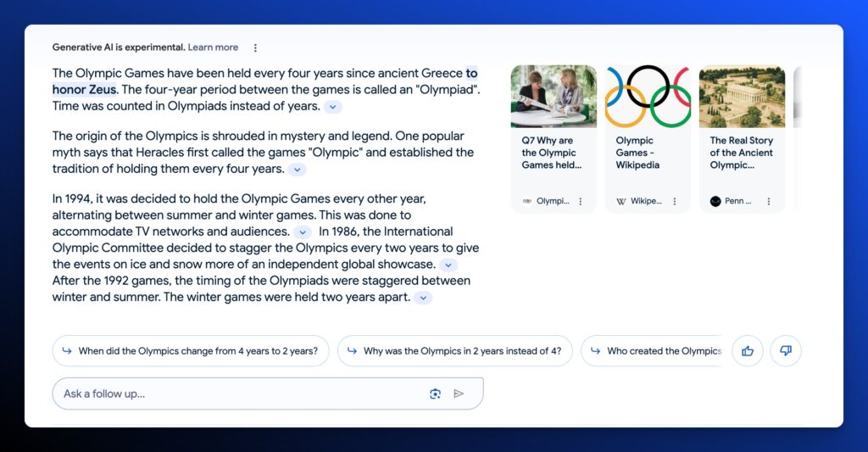Open the Olympic rings Wikipedia thumbnail
Screen dimensions: 868x452
coord(648,97)
